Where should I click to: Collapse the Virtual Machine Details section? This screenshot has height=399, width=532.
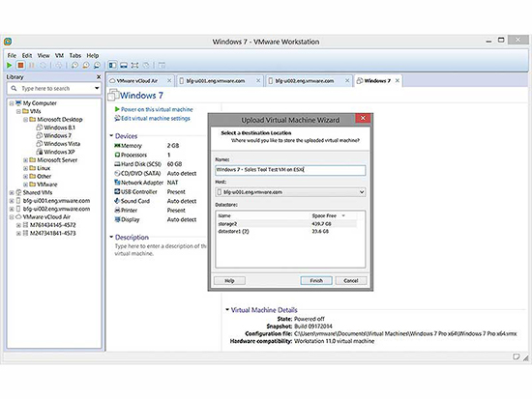227,309
